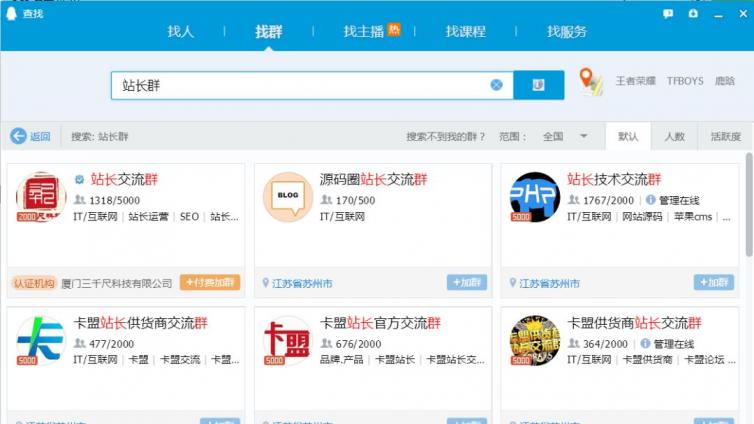The height and width of the screenshot is (424, 754).
Task: Clear the search text with the X icon
Action: [496, 85]
